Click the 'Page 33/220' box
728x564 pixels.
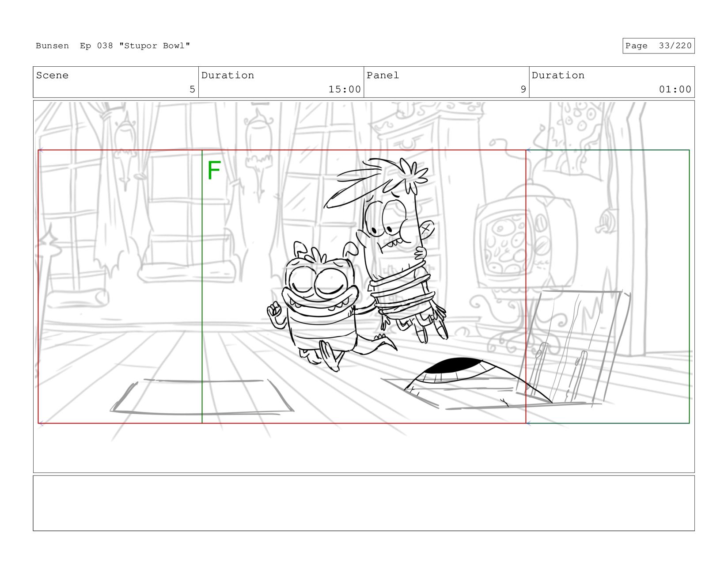[658, 46]
